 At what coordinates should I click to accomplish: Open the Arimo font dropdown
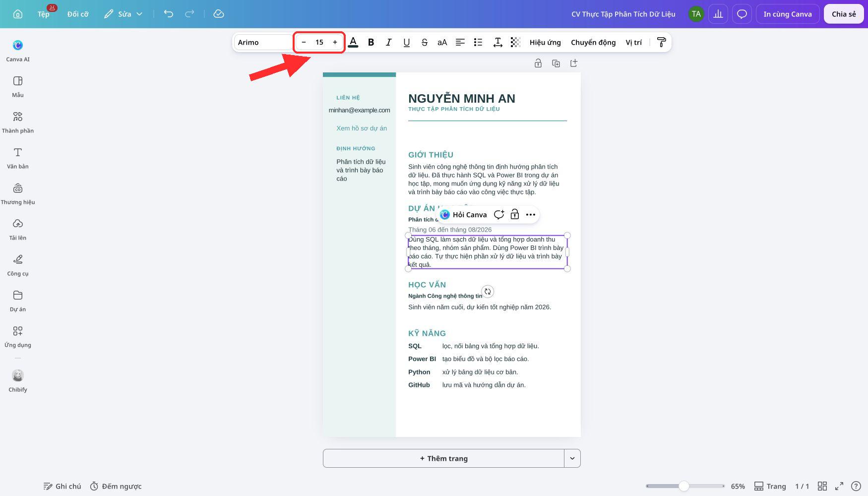[x=263, y=42]
